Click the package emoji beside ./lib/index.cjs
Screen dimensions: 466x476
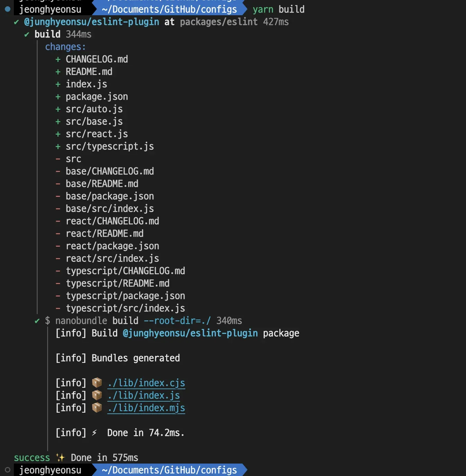point(97,383)
